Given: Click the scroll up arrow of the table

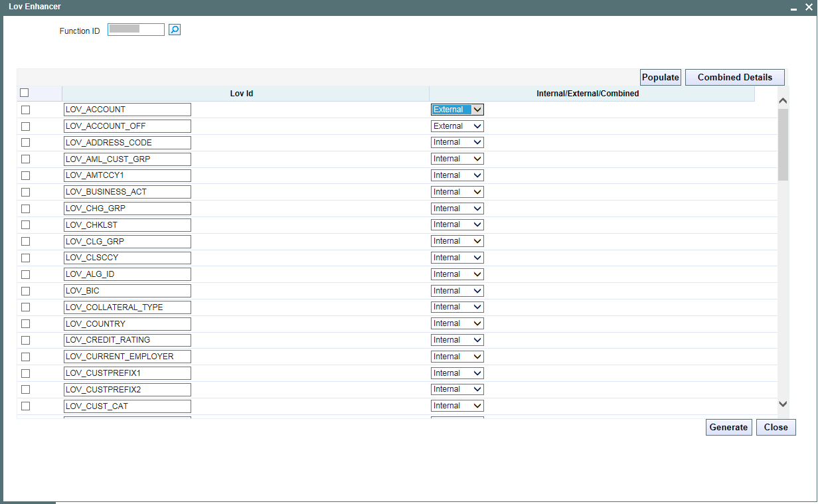Looking at the screenshot, I should [783, 101].
